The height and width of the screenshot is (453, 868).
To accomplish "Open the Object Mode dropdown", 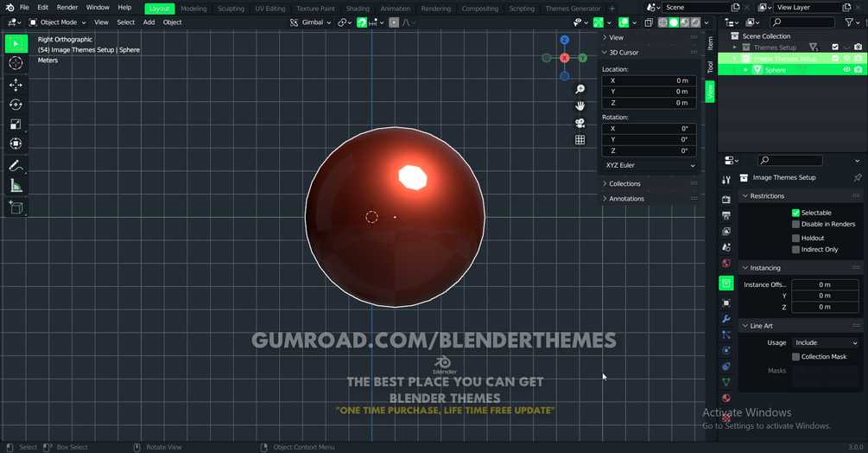I will coord(58,22).
